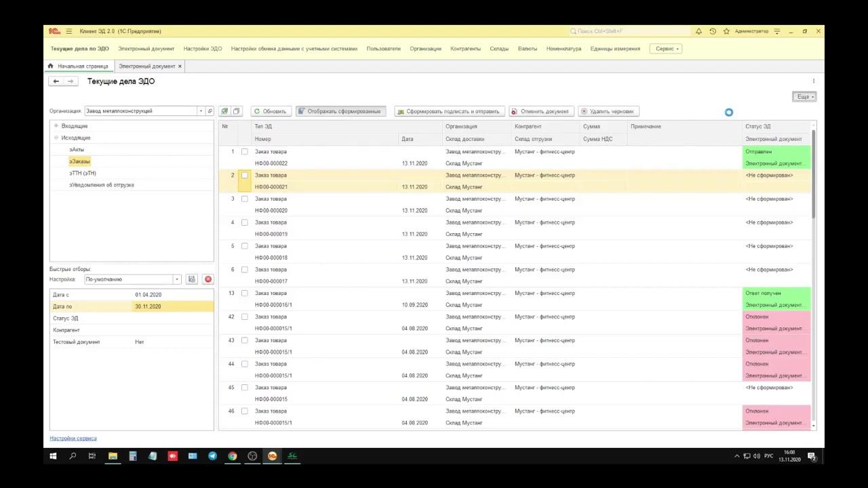
Task: Tick checkbox for order НФ00-000022
Action: (245, 152)
